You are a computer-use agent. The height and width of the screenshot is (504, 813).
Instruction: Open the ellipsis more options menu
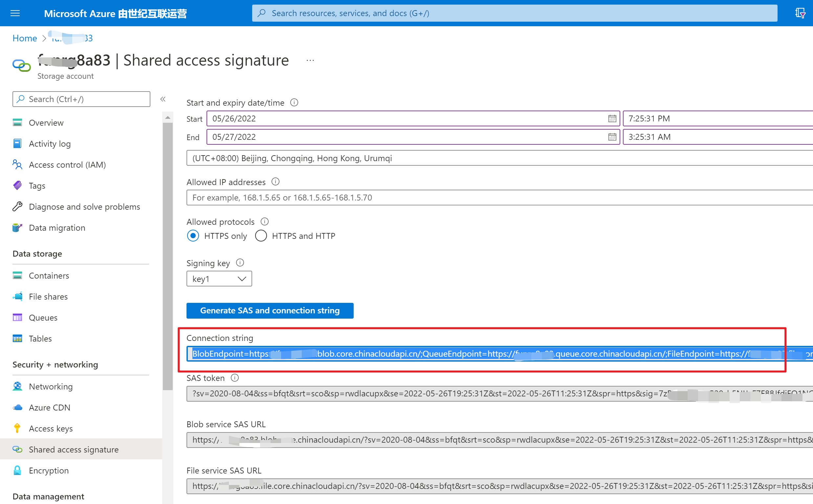coord(310,61)
